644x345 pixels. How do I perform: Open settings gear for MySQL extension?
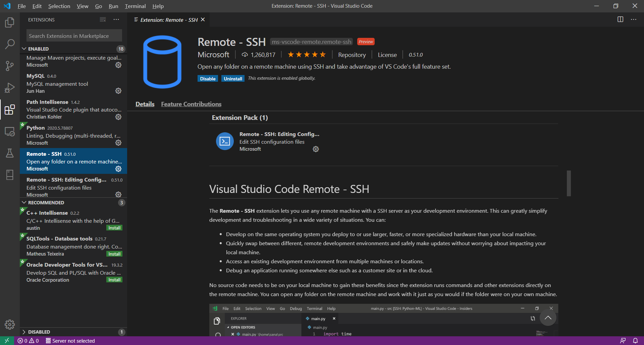(x=118, y=91)
